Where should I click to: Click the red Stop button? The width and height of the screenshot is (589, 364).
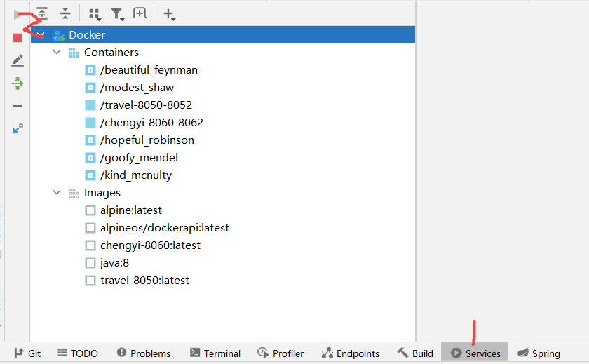pos(18,38)
